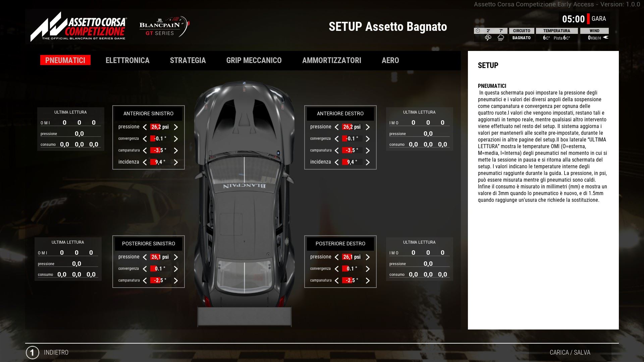Image resolution: width=644 pixels, height=362 pixels.
Task: Click the POSTERIORE DESTRO panel header
Action: pos(340,244)
